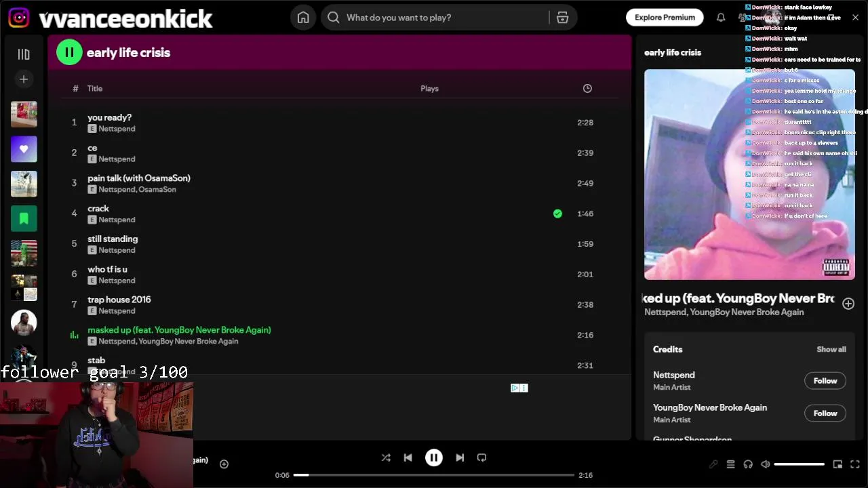Open Liked Songs heart playlist

(24, 149)
